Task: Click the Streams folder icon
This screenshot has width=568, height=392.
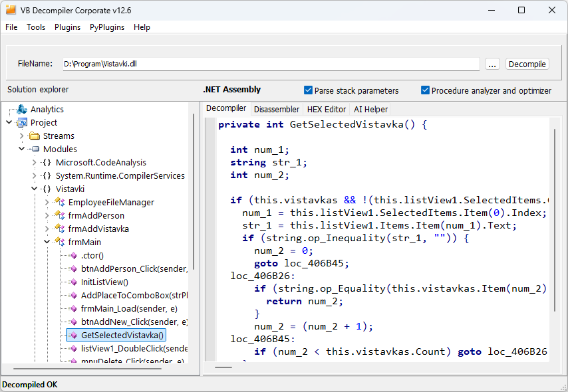Action: [35, 136]
